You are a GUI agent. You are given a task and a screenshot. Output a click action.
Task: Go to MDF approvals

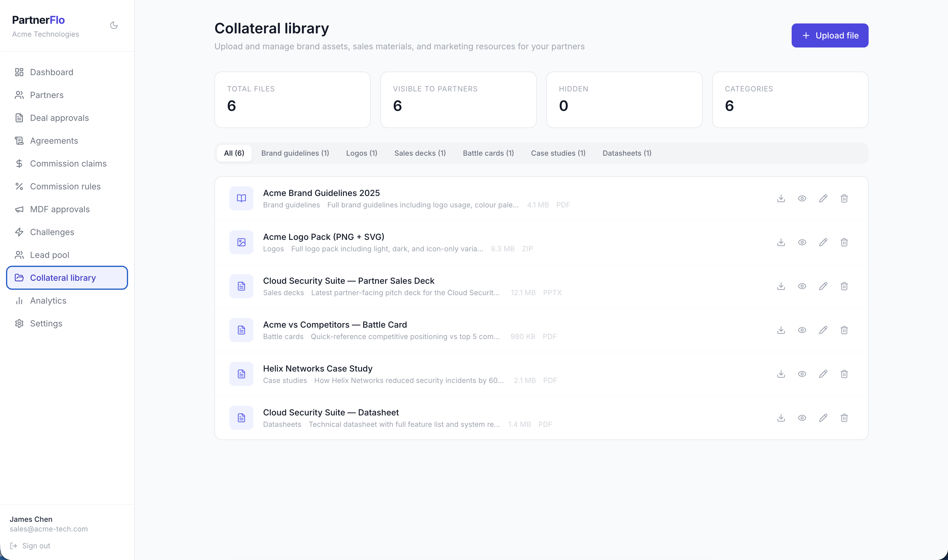(67, 209)
